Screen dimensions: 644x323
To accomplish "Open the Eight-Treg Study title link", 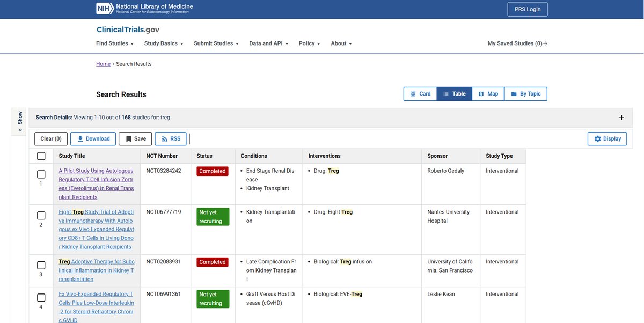I will point(96,230).
